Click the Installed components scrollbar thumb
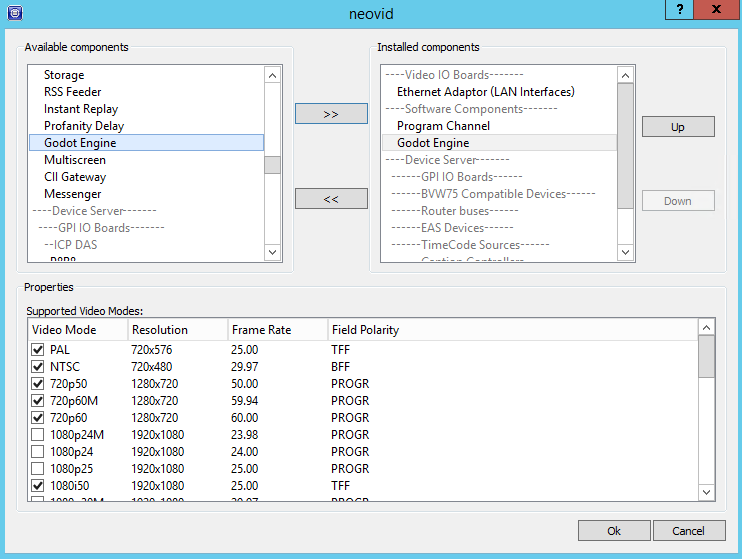742x559 pixels. (625, 146)
